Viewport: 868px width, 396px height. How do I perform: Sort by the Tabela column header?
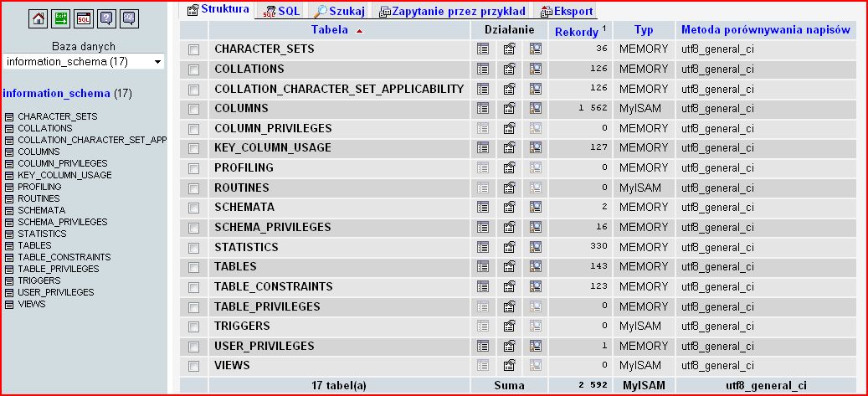330,30
